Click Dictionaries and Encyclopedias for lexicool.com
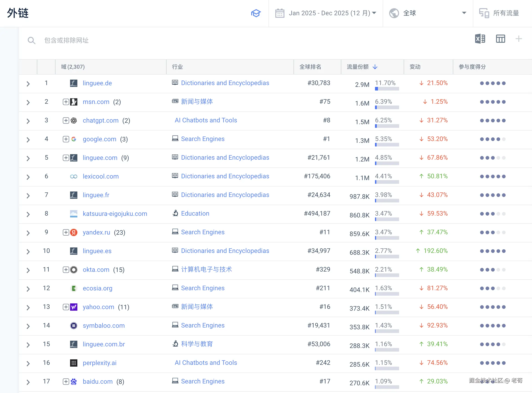The width and height of the screenshot is (532, 393). [x=225, y=176]
